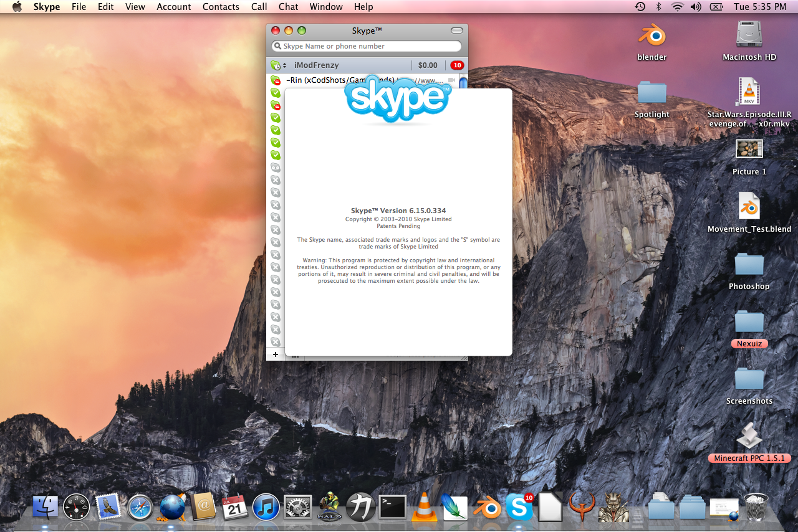The height and width of the screenshot is (532, 798).
Task: Select the Movement_Test.blend file
Action: pos(749,206)
